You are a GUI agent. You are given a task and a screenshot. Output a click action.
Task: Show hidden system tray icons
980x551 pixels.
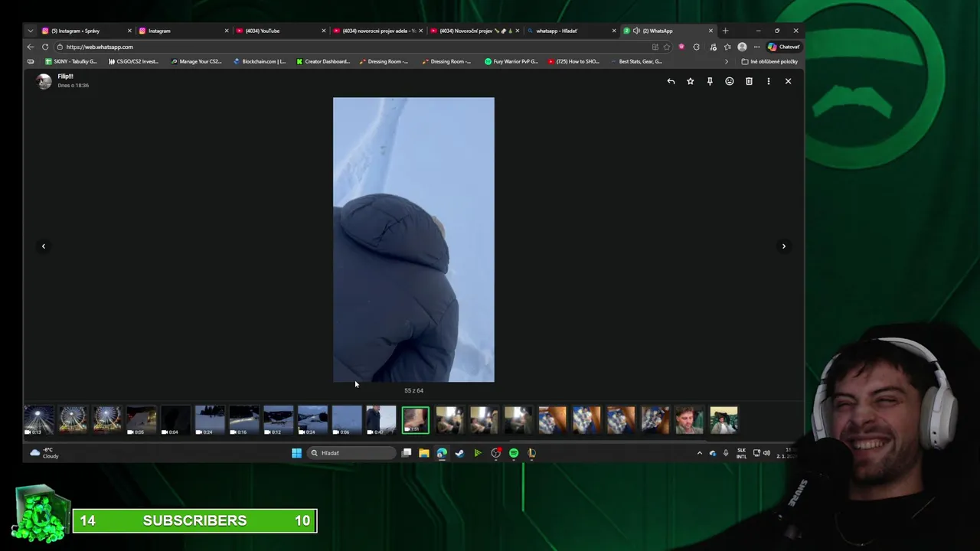699,453
